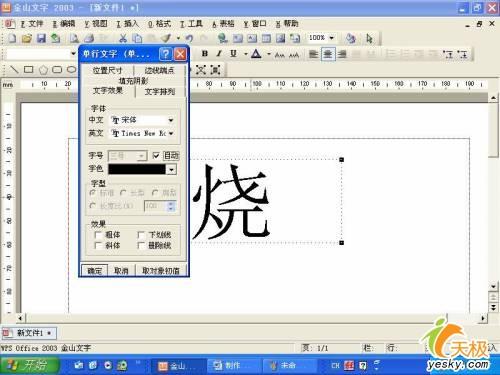
Task: Open the toolbar font name dropdown arrow
Action: click(73, 53)
